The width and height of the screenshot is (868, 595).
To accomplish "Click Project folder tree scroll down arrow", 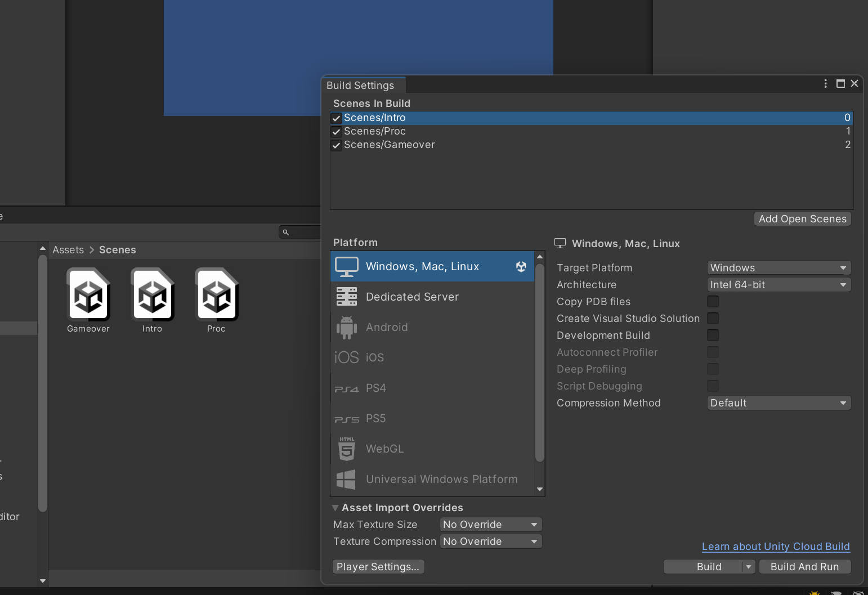I will click(43, 581).
